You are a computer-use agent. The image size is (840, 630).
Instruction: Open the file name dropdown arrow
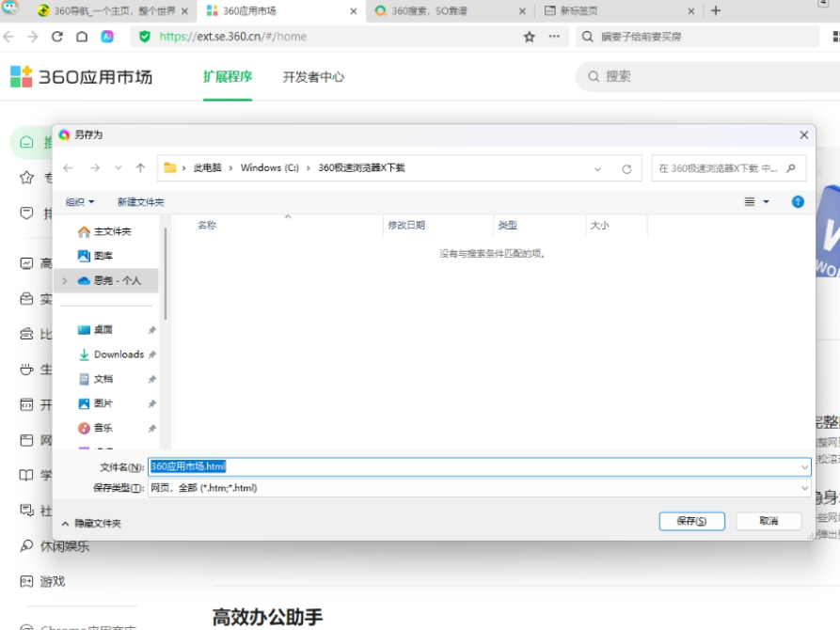point(804,467)
